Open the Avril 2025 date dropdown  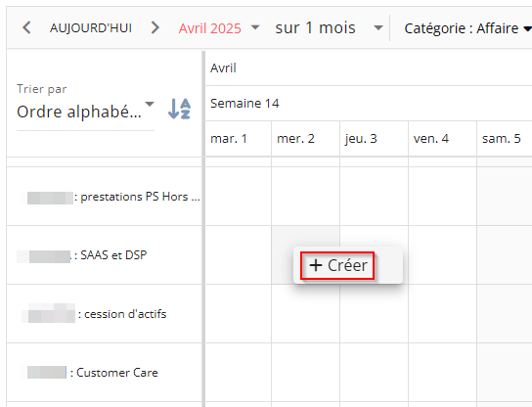pyautogui.click(x=219, y=27)
